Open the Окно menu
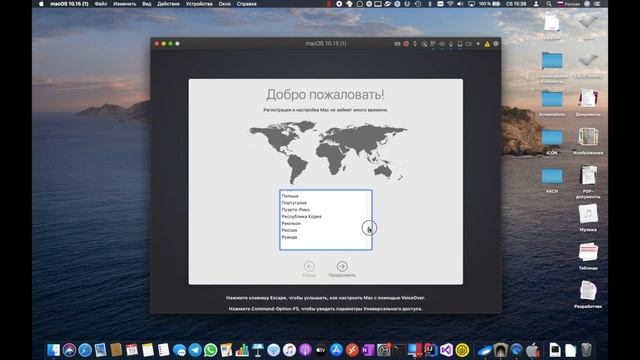Screen dimensions: 640x360 (224, 4)
